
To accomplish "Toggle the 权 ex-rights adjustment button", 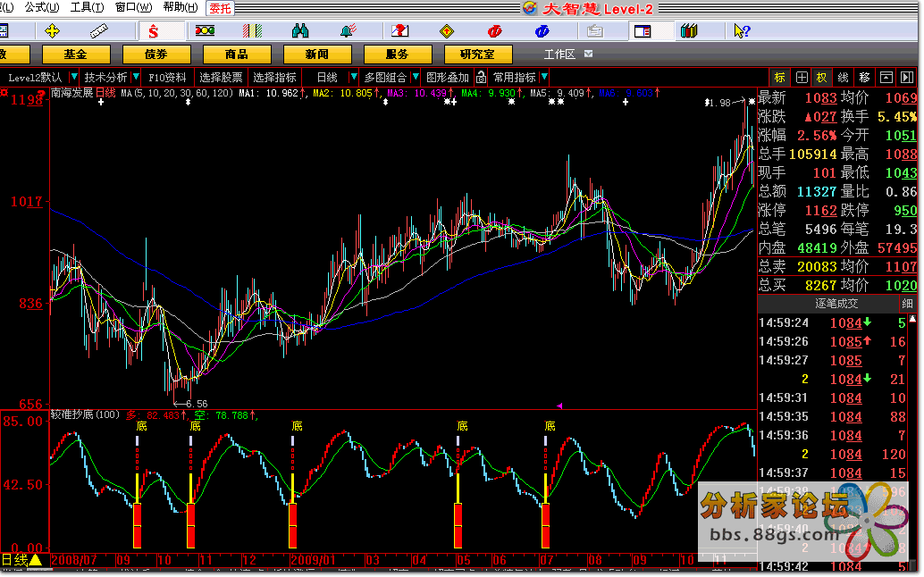I will [821, 78].
